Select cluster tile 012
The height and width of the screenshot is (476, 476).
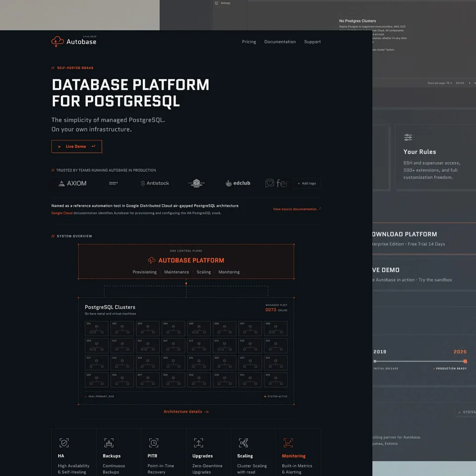[174, 346]
